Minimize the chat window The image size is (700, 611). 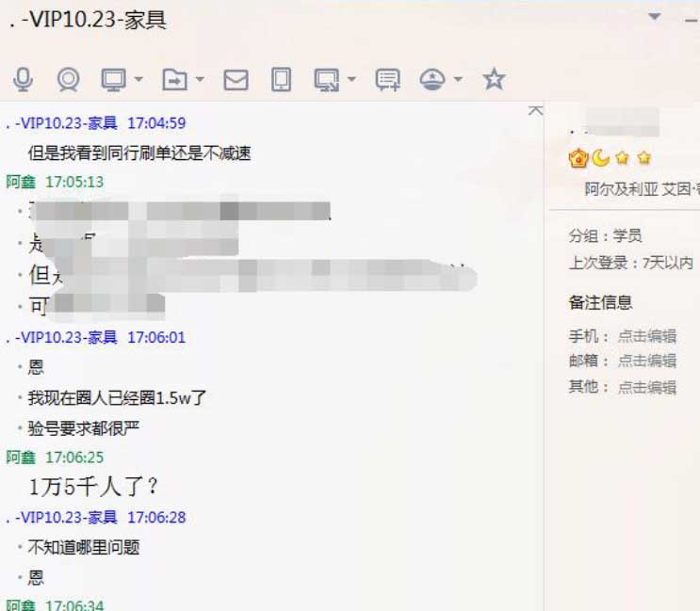coord(692,20)
